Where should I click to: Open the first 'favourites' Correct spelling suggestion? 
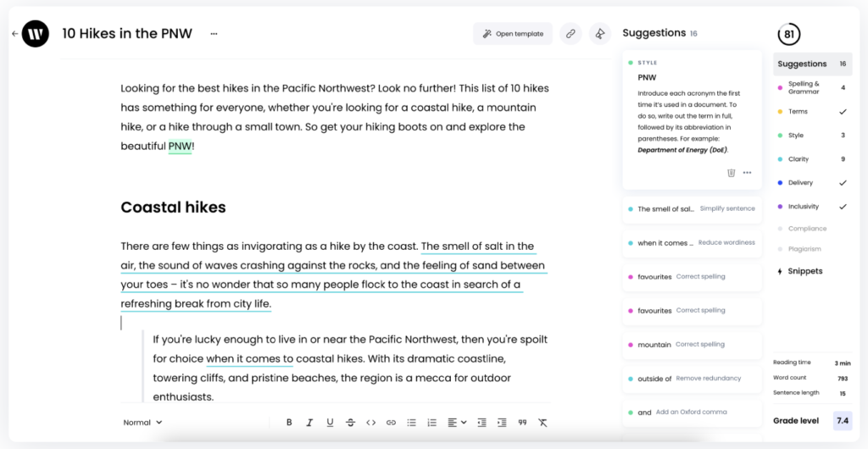(692, 276)
